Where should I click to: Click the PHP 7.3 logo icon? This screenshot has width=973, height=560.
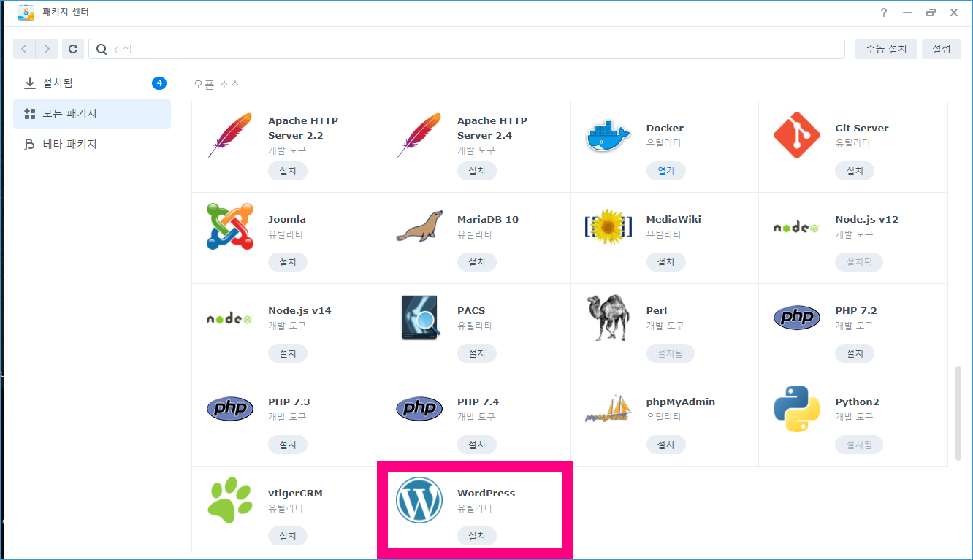point(230,409)
